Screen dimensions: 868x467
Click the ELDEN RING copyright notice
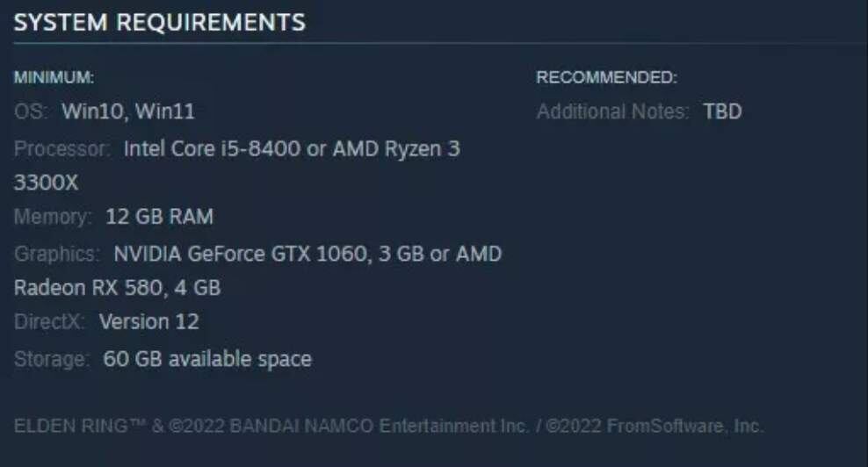click(x=388, y=427)
